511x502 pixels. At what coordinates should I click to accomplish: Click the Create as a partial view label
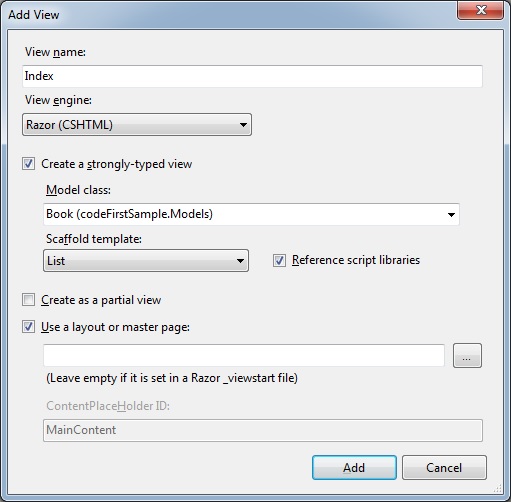coord(101,300)
